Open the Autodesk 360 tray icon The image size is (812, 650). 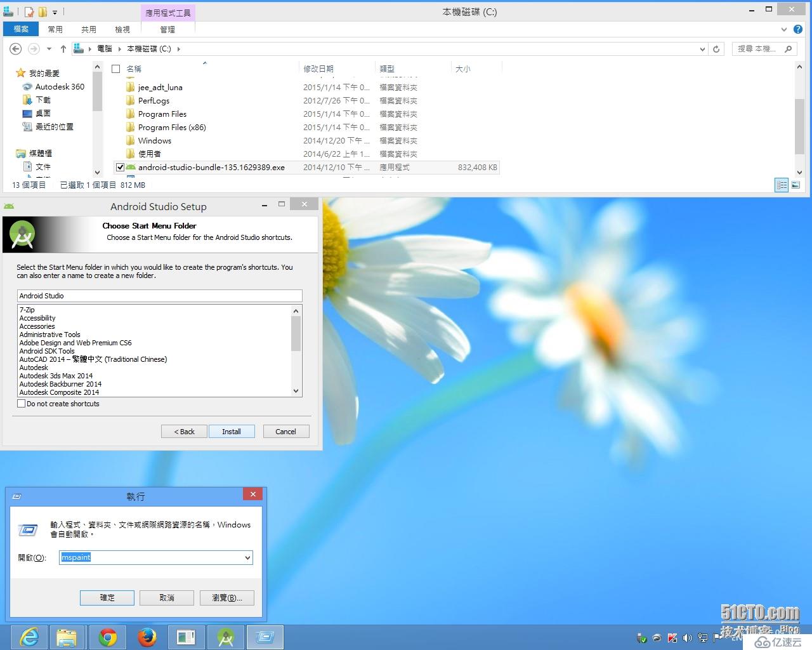pos(657,638)
